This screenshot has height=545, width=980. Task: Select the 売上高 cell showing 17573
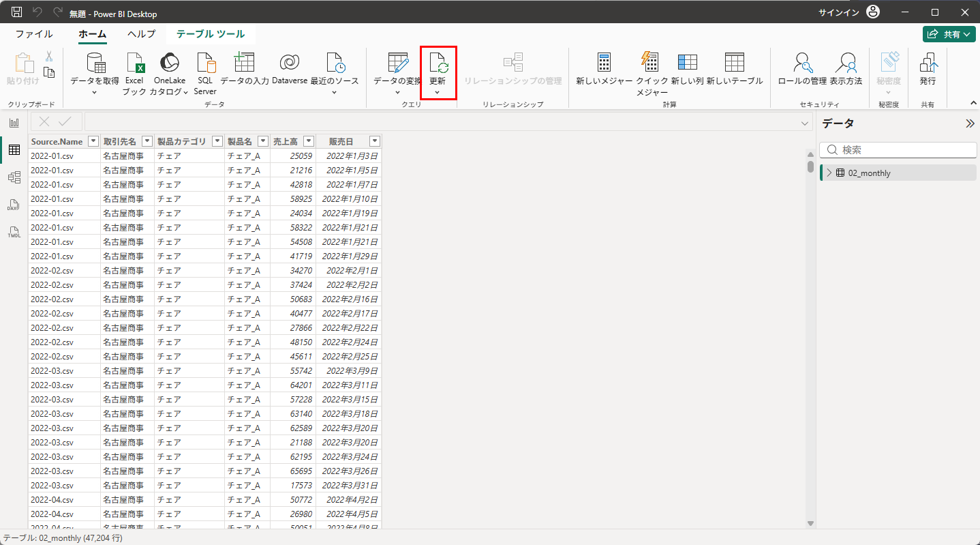tap(293, 486)
